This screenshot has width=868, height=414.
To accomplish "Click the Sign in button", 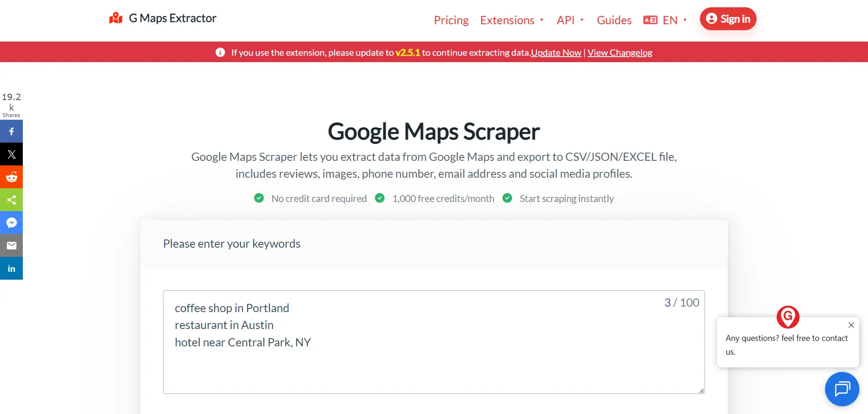I will [728, 19].
